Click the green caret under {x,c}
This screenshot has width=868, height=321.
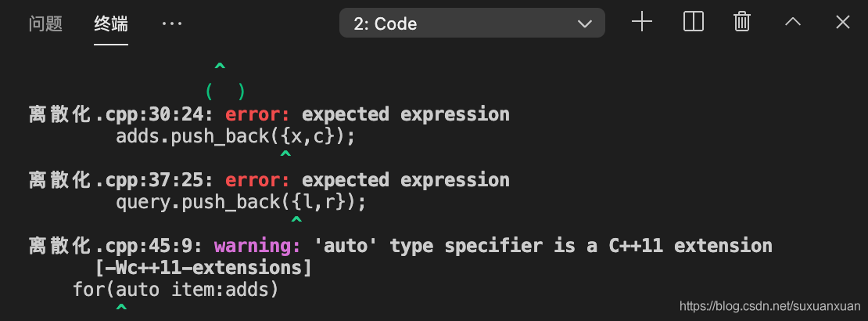click(285, 153)
